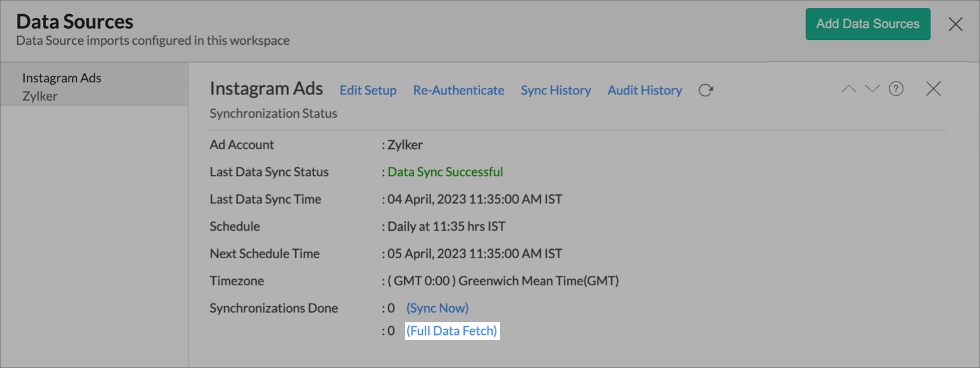Click the 05 April next schedule time
This screenshot has height=368, width=980.
(475, 253)
